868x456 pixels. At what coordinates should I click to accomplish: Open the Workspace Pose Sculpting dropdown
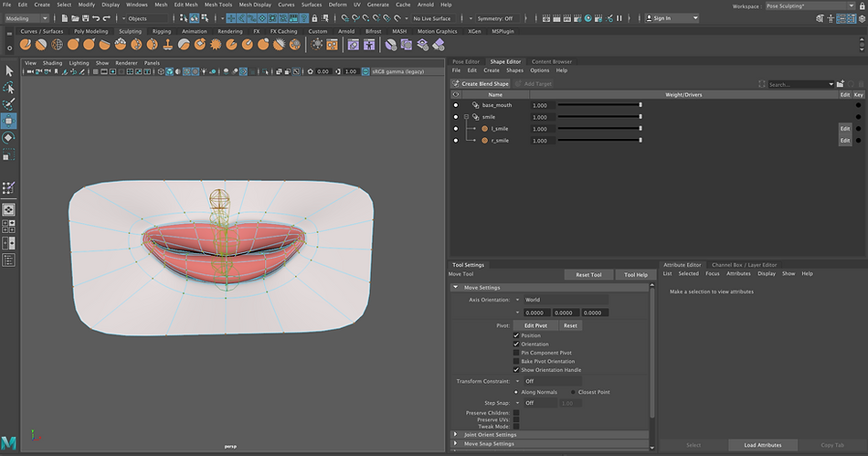coord(810,6)
